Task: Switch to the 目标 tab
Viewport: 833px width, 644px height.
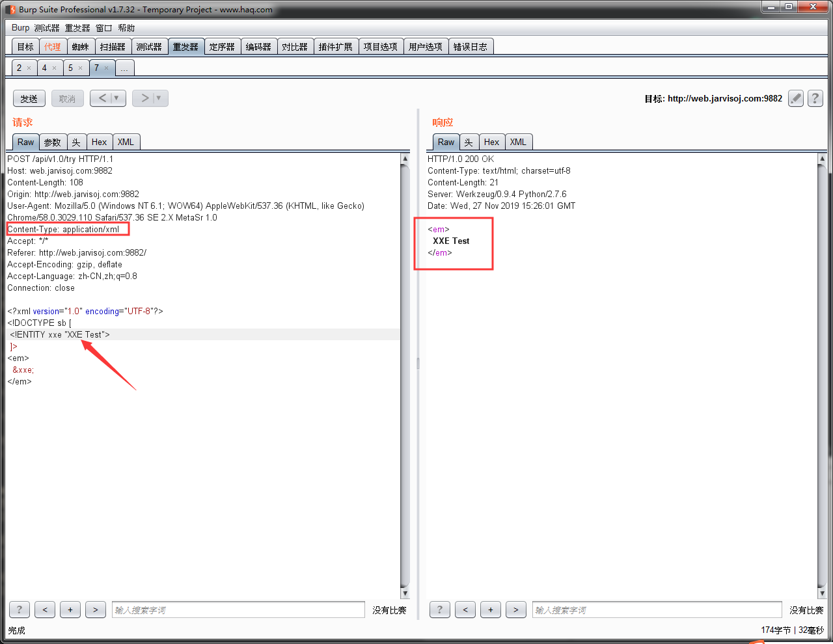Action: tap(25, 47)
